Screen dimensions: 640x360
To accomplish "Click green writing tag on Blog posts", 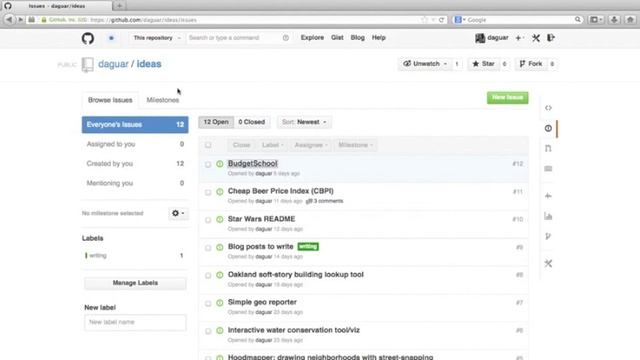I will pos(308,247).
